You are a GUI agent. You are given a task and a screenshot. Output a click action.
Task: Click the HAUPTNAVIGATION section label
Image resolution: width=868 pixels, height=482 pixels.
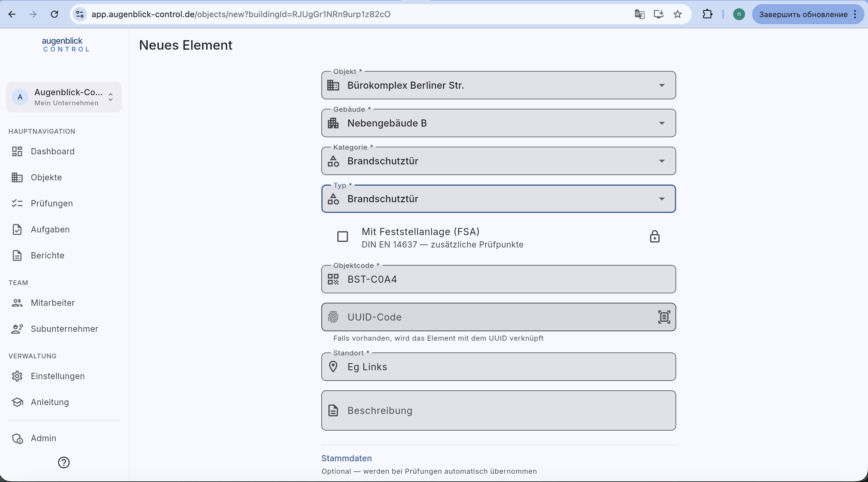point(42,131)
